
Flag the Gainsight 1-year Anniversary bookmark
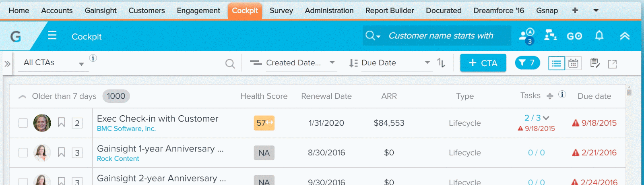click(x=61, y=152)
